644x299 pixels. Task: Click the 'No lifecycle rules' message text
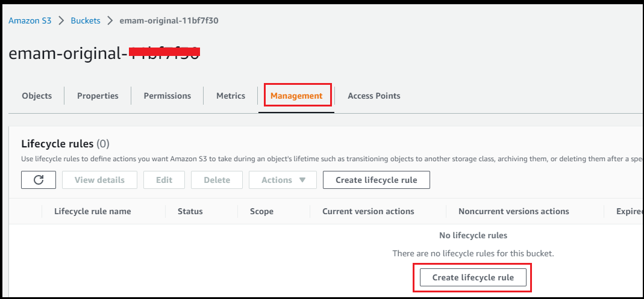point(473,235)
